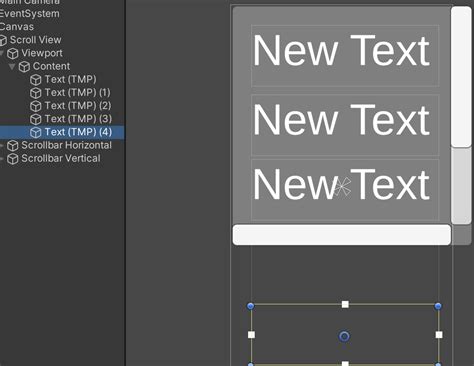Click the cube icon of Text (TMP) (1)
This screenshot has height=366, width=474.
click(36, 93)
